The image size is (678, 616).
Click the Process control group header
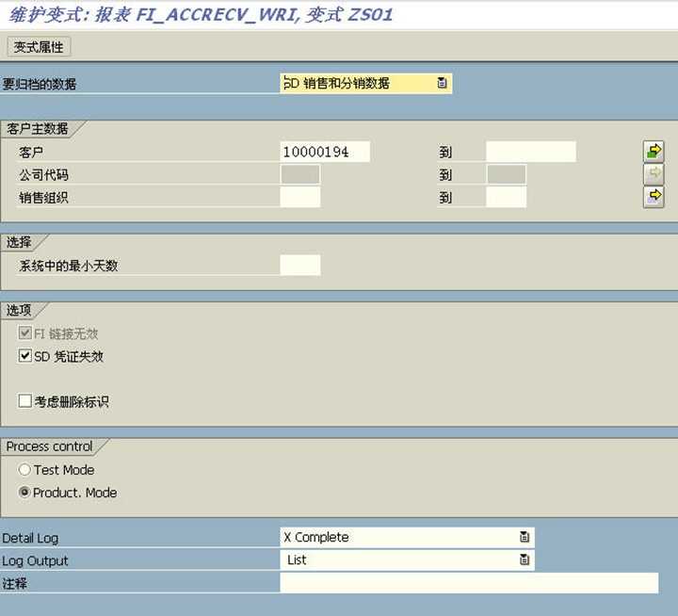(49, 446)
